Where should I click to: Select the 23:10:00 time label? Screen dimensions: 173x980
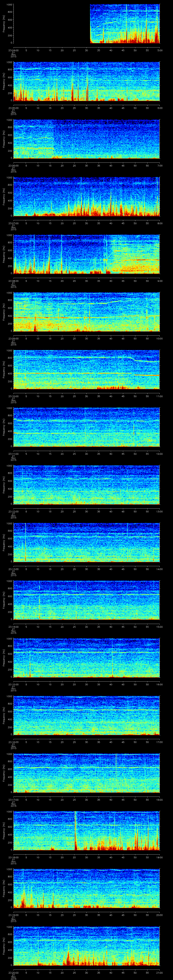[14, 396]
